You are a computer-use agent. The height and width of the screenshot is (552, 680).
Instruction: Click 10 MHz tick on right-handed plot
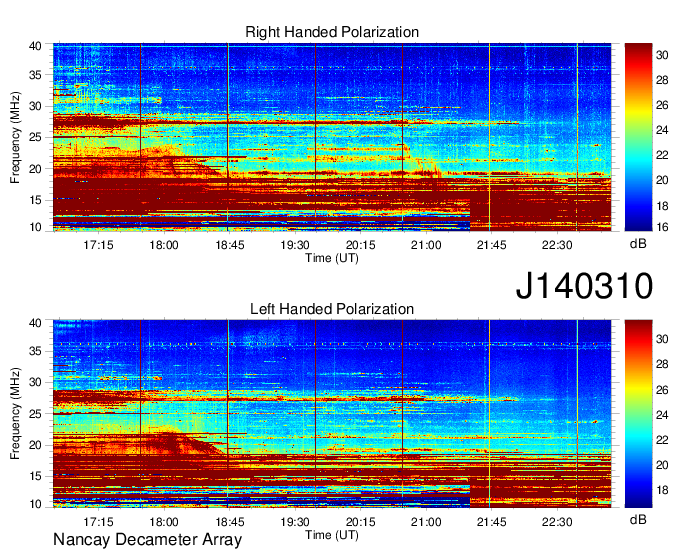click(36, 227)
